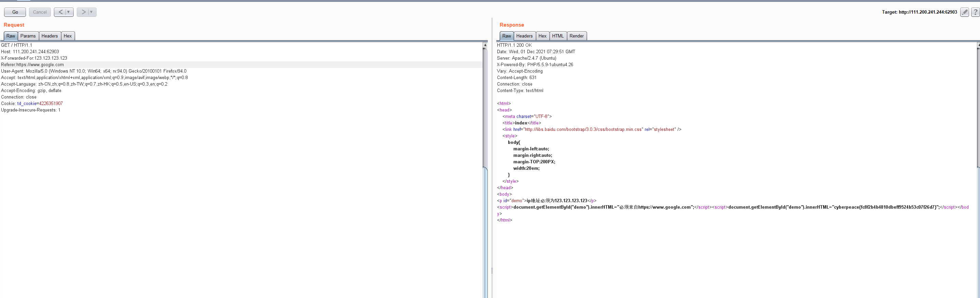Open the history dropdown next to < arrow
980x298 pixels.
pyautogui.click(x=69, y=12)
